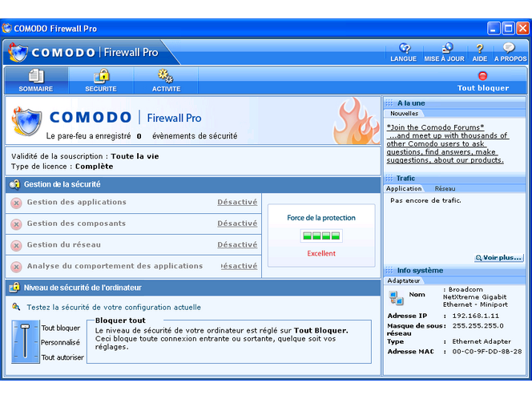Click the IP address 192.168.1.11
The height and width of the screenshot is (399, 532).
pos(475,316)
